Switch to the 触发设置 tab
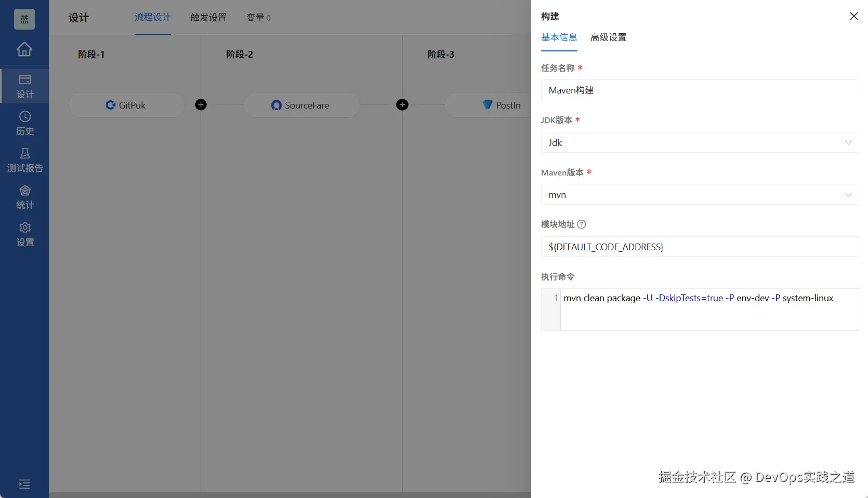868x498 pixels. [208, 18]
